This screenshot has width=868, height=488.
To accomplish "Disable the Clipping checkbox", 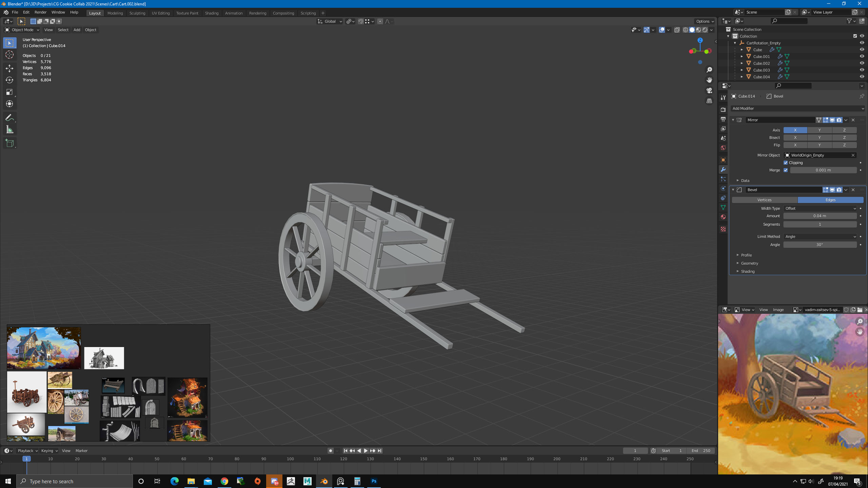I will tap(786, 163).
